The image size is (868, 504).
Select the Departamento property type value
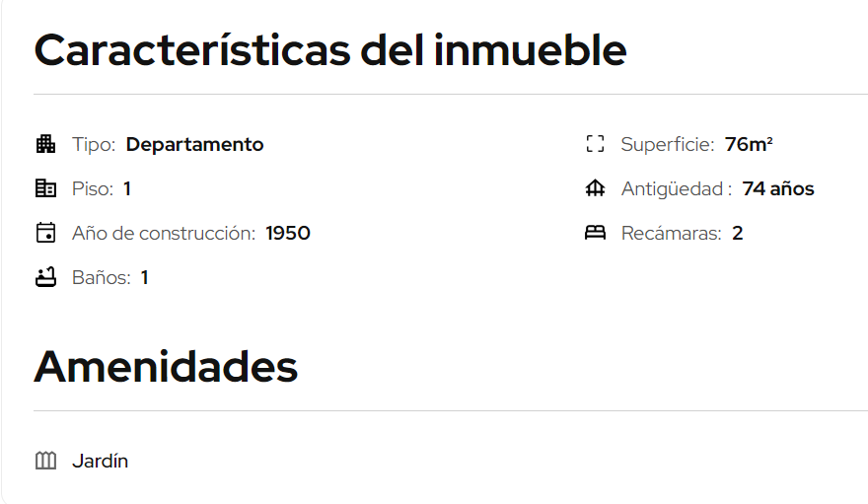pyautogui.click(x=195, y=144)
